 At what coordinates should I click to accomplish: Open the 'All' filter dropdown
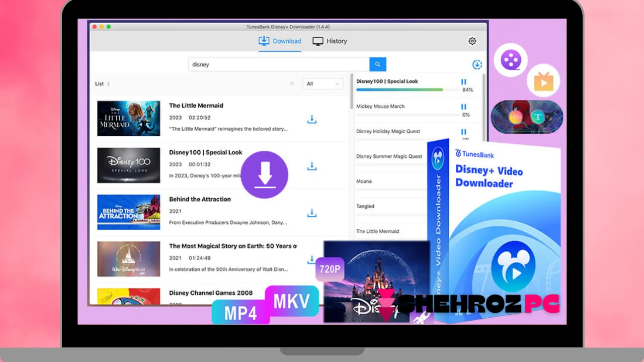[323, 84]
